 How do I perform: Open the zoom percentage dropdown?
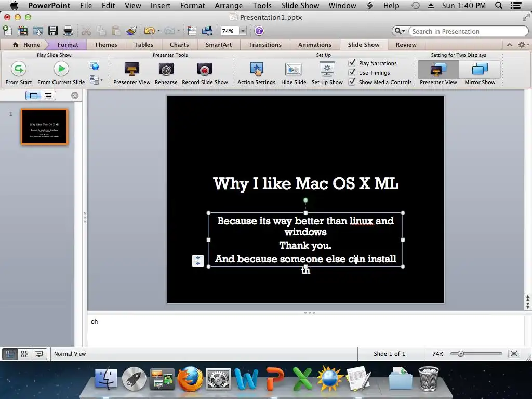pyautogui.click(x=243, y=31)
